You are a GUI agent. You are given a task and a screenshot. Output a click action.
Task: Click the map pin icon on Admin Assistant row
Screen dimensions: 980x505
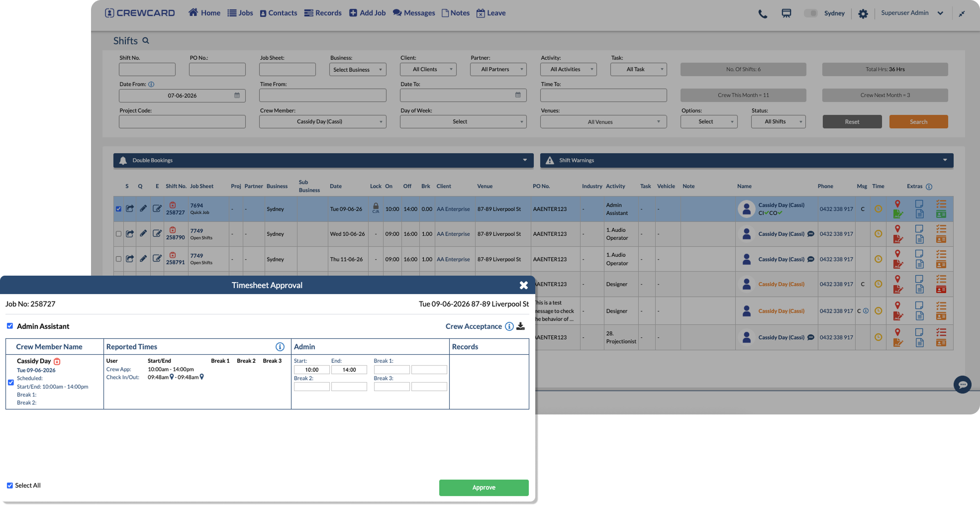pyautogui.click(x=897, y=203)
